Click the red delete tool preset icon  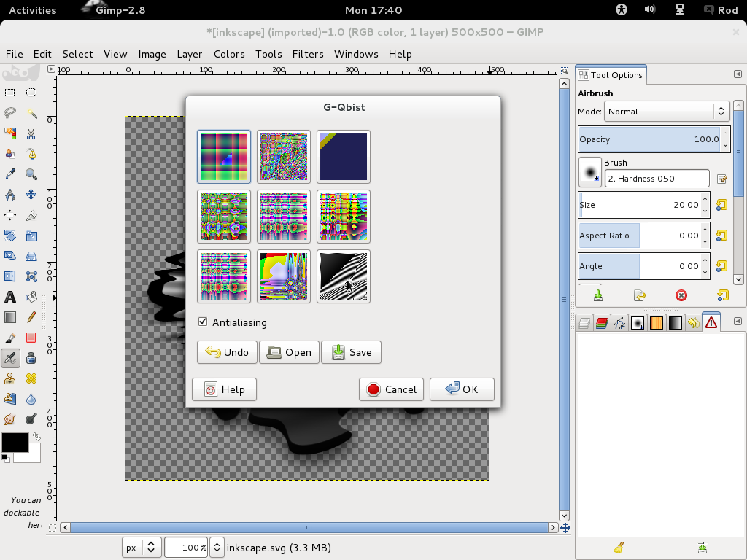[x=681, y=296]
